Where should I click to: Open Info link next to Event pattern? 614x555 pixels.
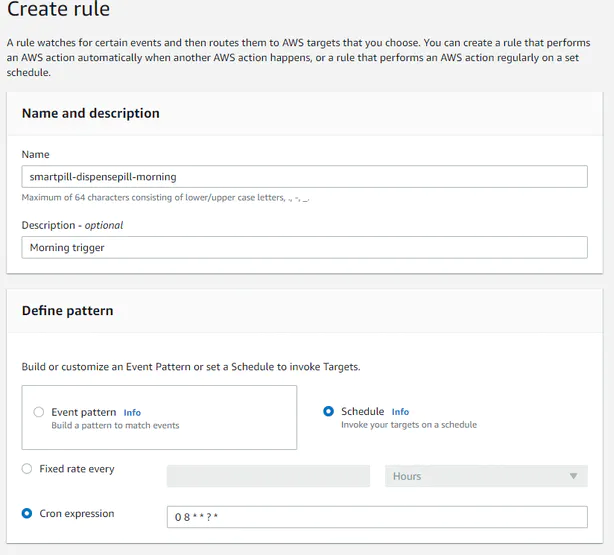tap(132, 412)
